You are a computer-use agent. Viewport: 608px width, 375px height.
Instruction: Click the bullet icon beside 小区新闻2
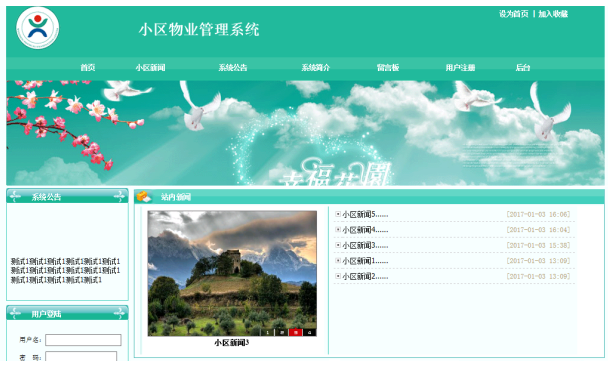click(338, 276)
